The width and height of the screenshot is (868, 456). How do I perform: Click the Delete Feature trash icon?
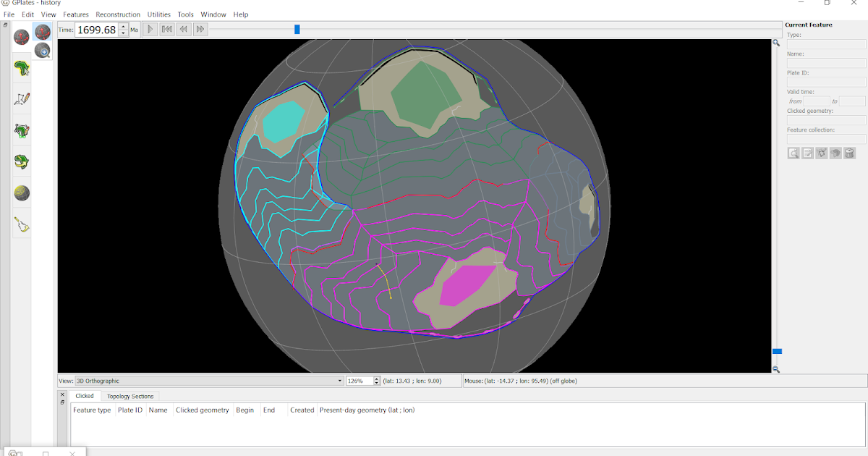[x=850, y=153]
